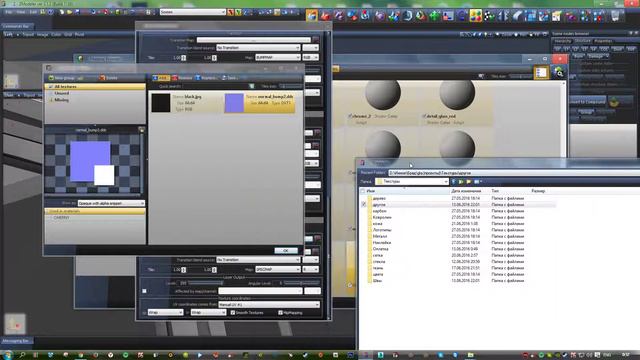Click the taskbar search magnifier icon
Image resolution: width=640 pixels, height=360 pixels.
point(22,355)
